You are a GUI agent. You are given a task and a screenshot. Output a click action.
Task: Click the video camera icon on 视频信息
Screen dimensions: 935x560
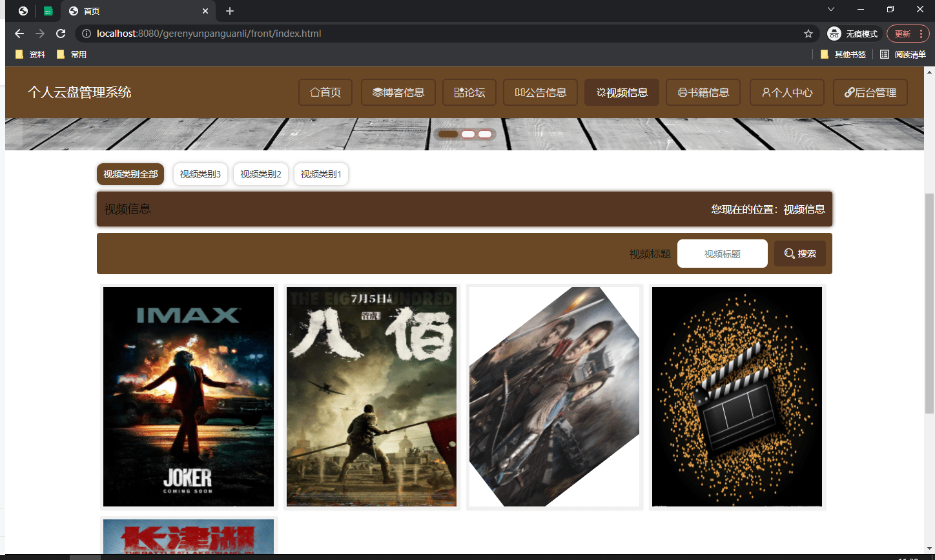[601, 92]
